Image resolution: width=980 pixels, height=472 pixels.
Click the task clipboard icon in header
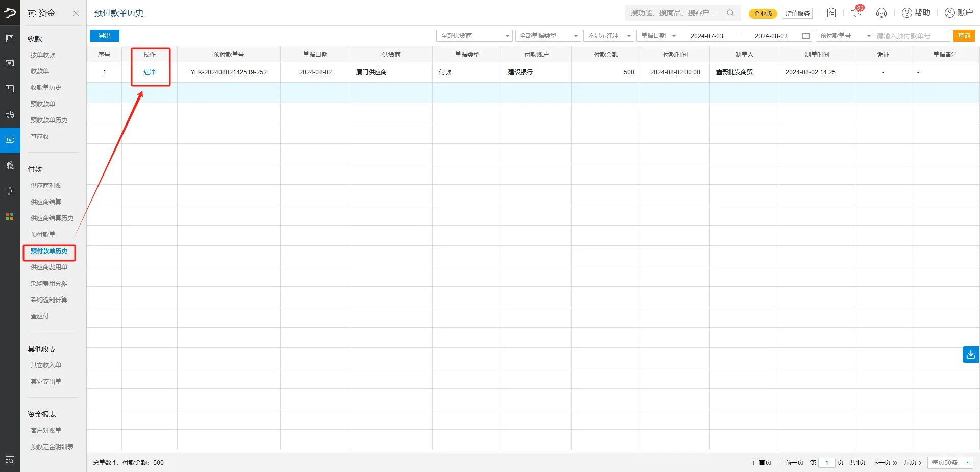(831, 13)
